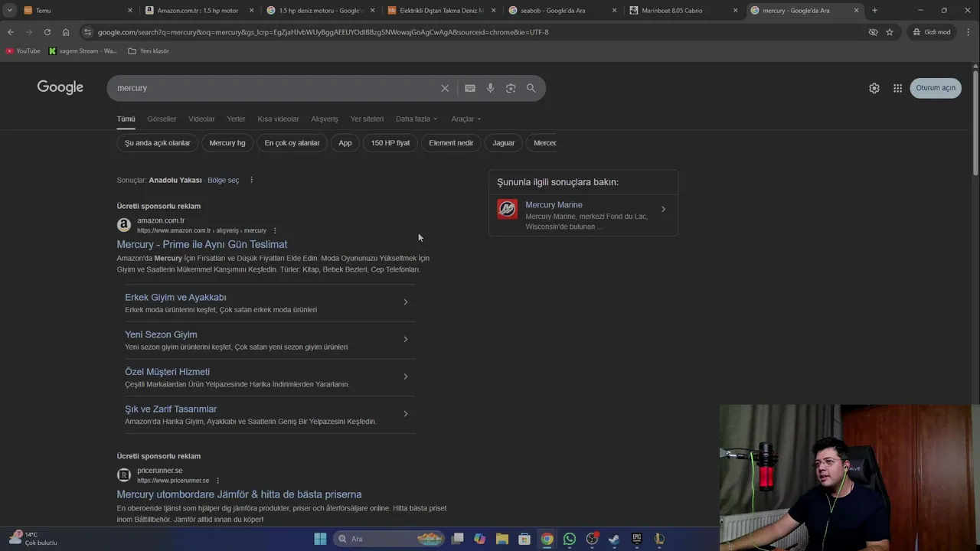Select 'Jaguar' filter chip
Image resolution: width=980 pixels, height=551 pixels.
click(503, 143)
